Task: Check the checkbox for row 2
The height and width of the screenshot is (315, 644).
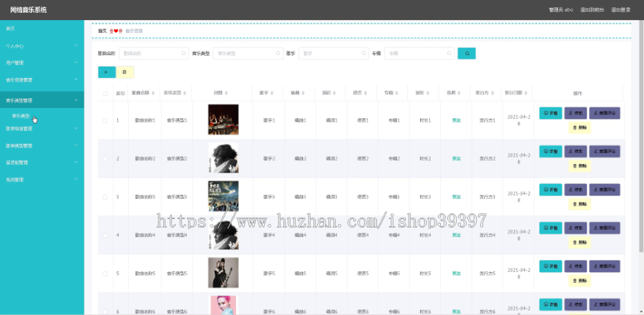Action: [x=105, y=158]
